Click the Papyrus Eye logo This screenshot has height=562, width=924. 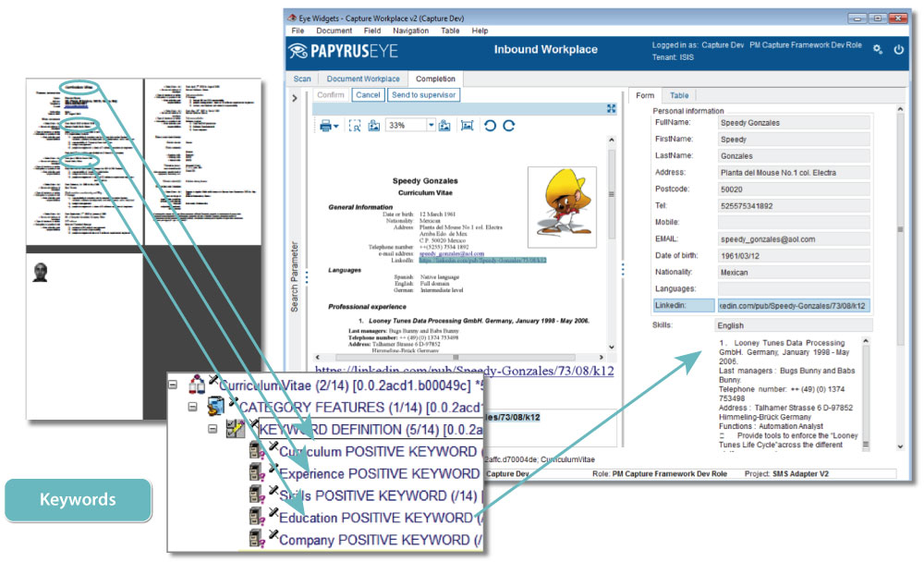(344, 52)
